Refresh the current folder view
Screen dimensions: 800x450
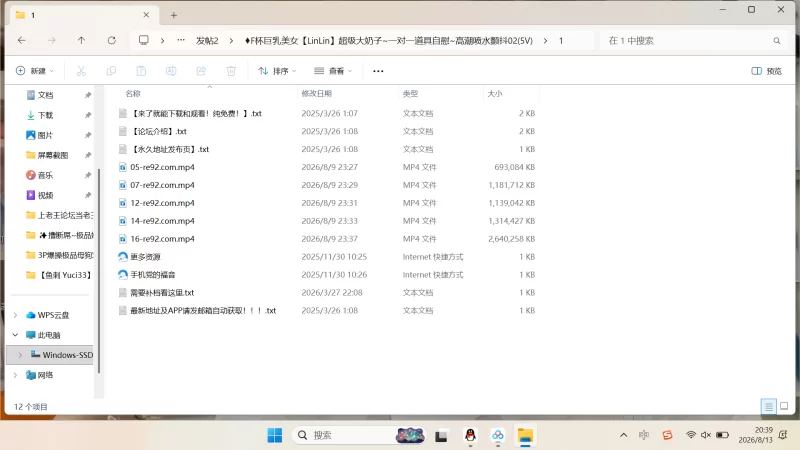pos(111,40)
